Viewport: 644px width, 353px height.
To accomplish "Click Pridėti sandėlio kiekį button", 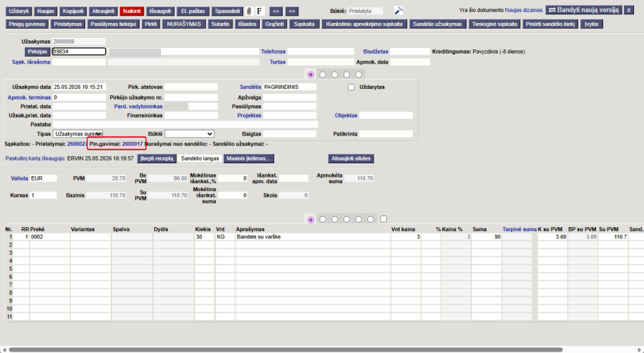I will click(550, 24).
